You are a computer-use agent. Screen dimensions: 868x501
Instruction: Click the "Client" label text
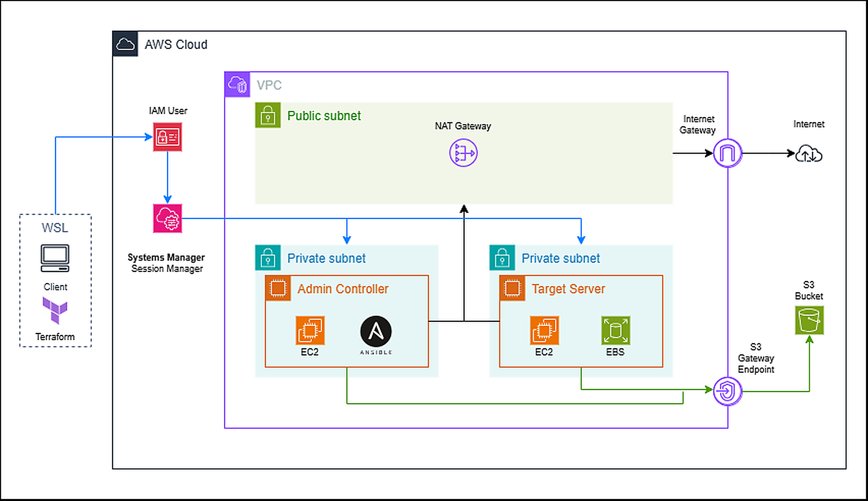coord(55,287)
